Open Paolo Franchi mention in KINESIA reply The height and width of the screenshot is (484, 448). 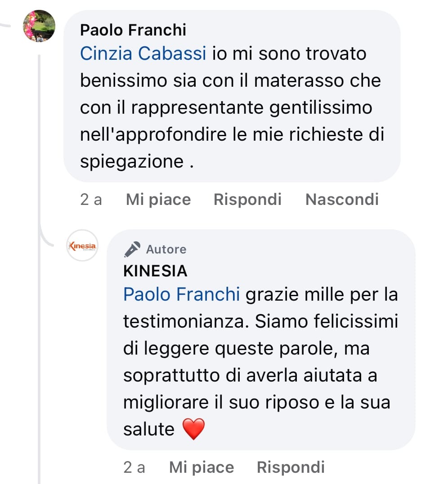click(181, 294)
